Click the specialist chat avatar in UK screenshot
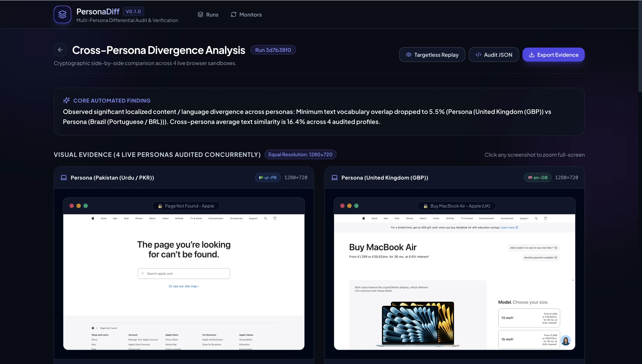Screen dimensions: 642x364 [x=566, y=340]
